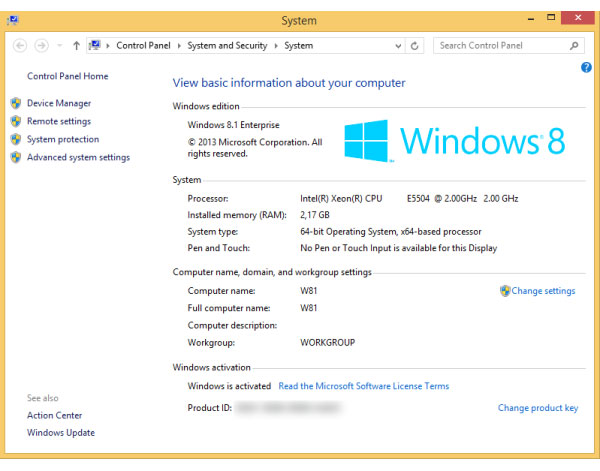
Task: Click the View basic information heading
Action: (289, 83)
